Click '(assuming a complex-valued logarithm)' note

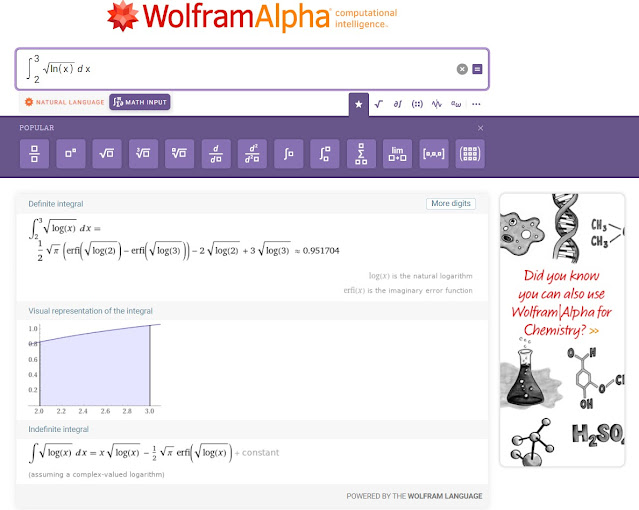coord(97,475)
